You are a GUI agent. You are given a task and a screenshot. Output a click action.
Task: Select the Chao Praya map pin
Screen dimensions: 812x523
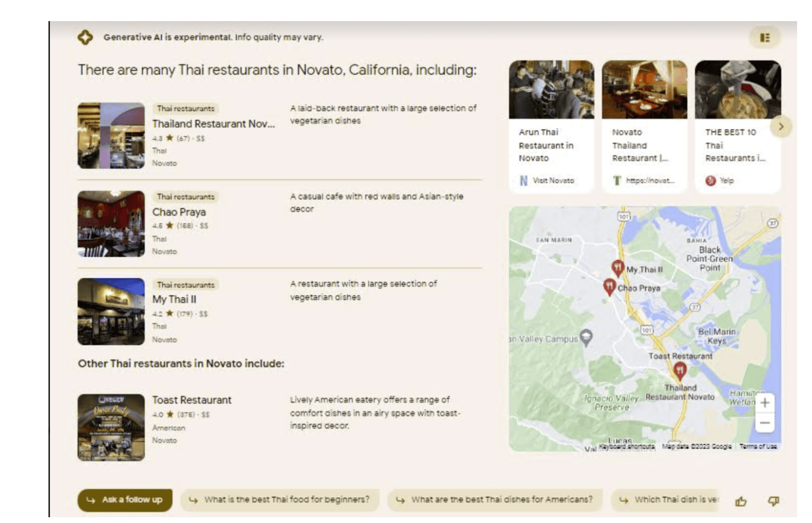609,285
